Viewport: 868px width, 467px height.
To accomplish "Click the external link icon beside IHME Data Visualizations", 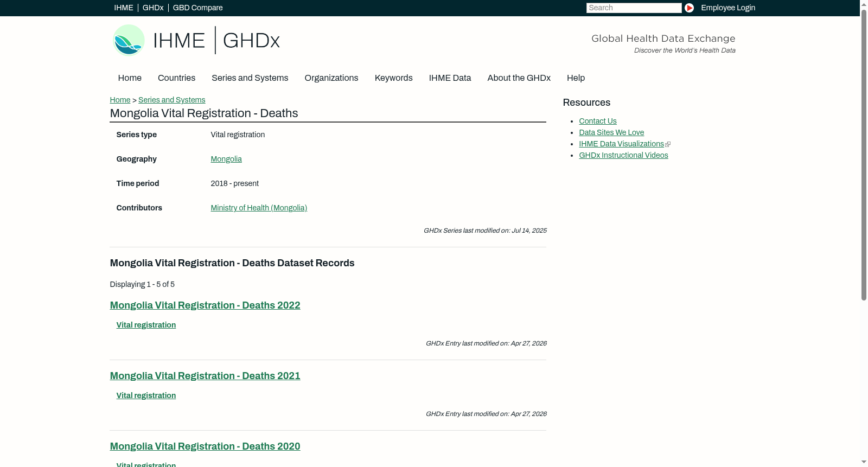I will click(x=668, y=144).
